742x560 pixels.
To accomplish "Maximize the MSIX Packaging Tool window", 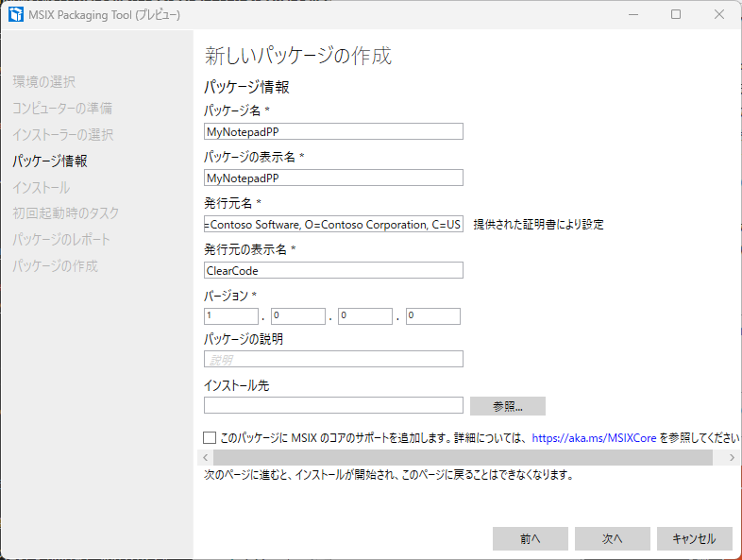I will (x=676, y=15).
